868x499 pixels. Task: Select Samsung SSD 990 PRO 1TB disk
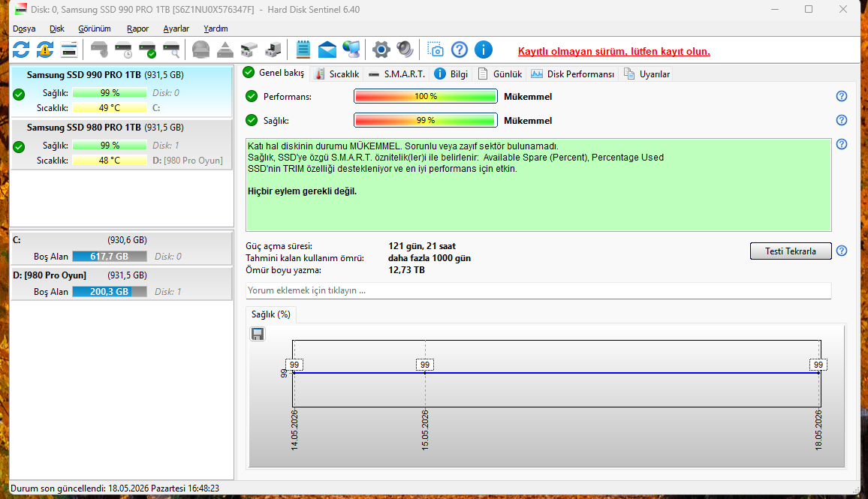click(121, 91)
